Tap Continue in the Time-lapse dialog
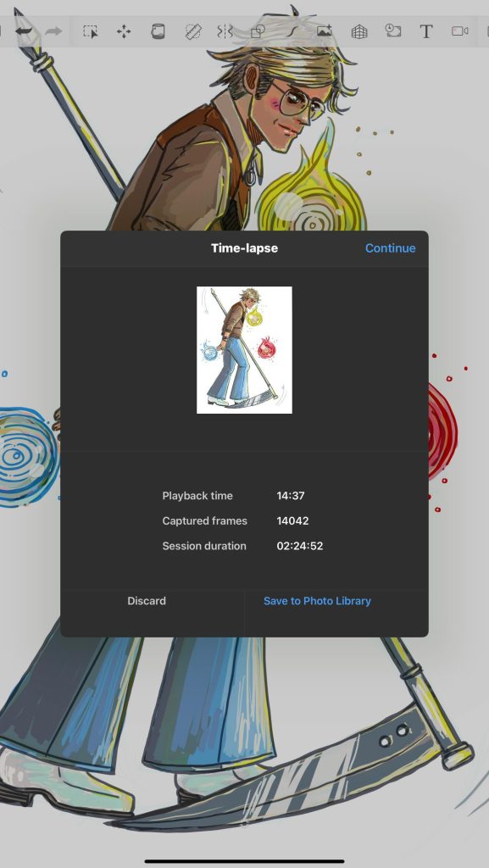 [x=390, y=248]
